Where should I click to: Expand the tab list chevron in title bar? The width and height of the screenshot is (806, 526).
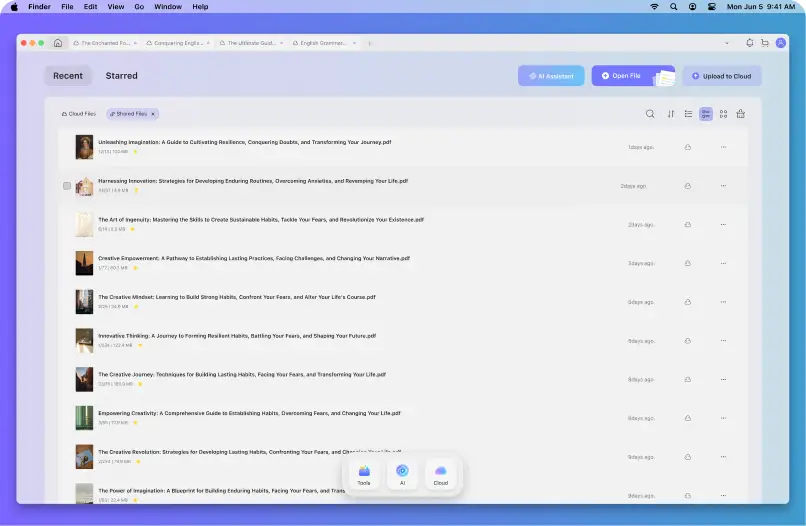tap(727, 43)
